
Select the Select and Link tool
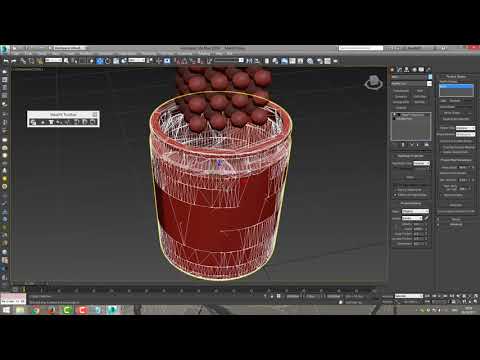click(23, 61)
